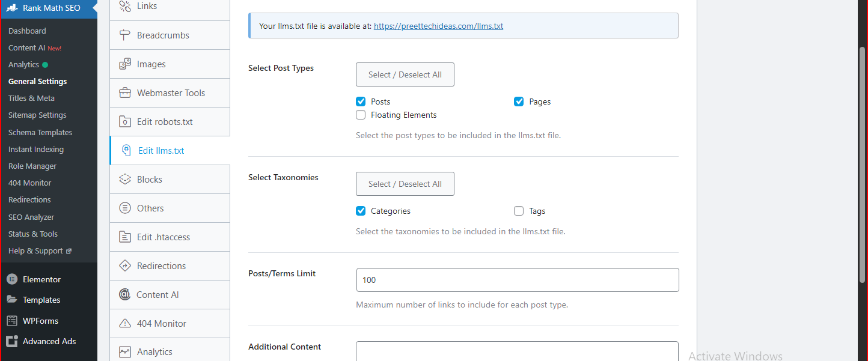The width and height of the screenshot is (868, 361).
Task: Select the Links settings icon
Action: 125,6
